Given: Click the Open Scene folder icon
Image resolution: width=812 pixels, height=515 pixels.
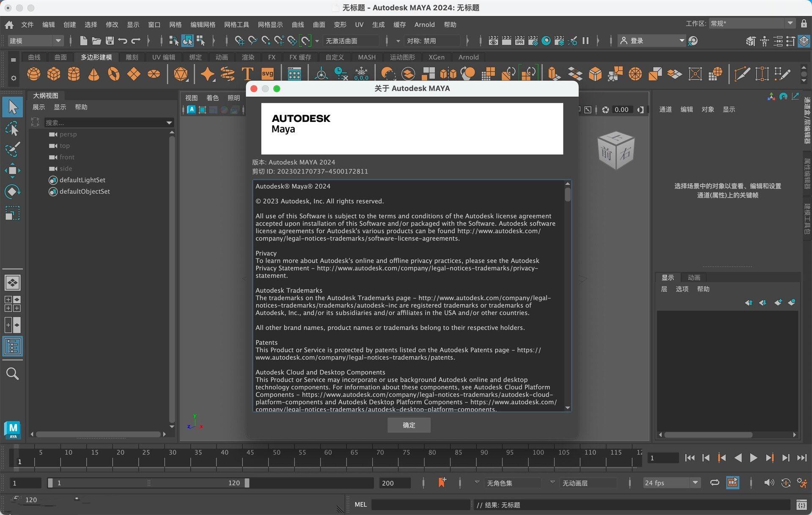Looking at the screenshot, I should point(96,41).
